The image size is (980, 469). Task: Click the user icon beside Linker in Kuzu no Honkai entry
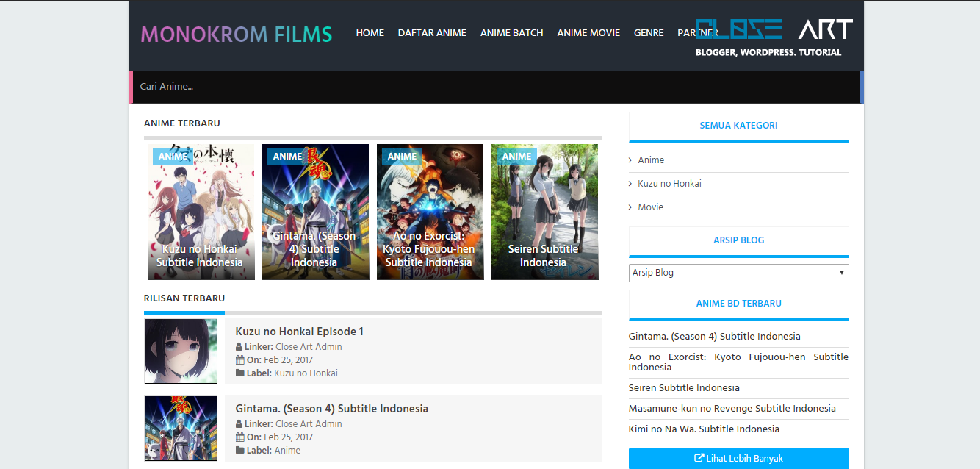tap(239, 347)
